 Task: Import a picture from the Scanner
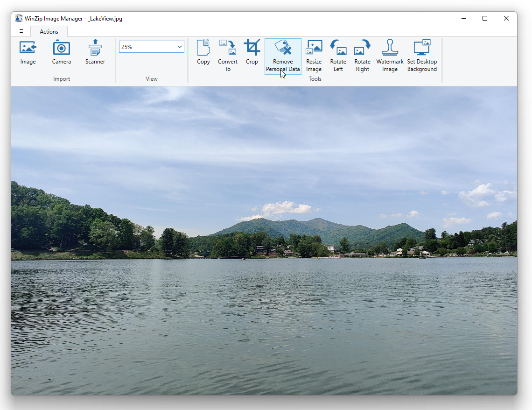click(x=95, y=51)
